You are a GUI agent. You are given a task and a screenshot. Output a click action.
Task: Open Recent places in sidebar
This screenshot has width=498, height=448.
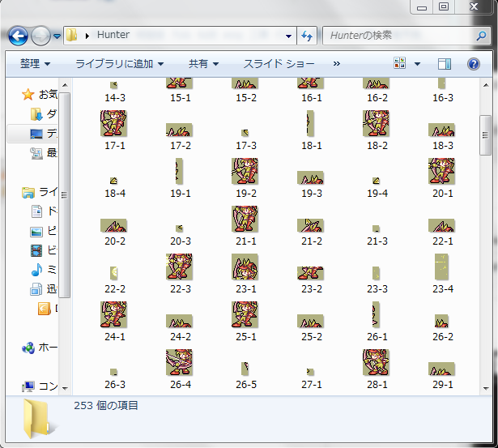[x=44, y=153]
